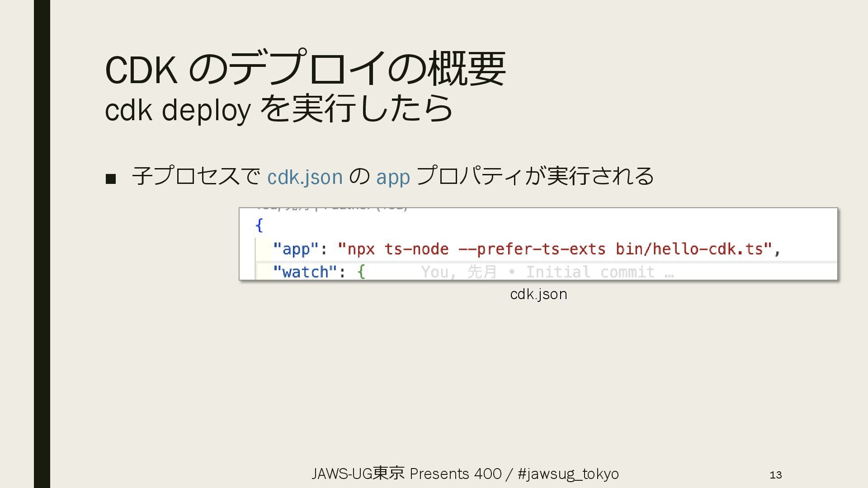Click the blue cdk.json text in bullet

(x=305, y=177)
